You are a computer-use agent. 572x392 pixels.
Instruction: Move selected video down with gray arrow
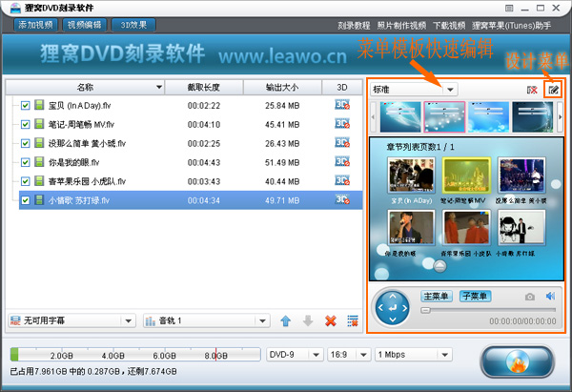[x=308, y=320]
